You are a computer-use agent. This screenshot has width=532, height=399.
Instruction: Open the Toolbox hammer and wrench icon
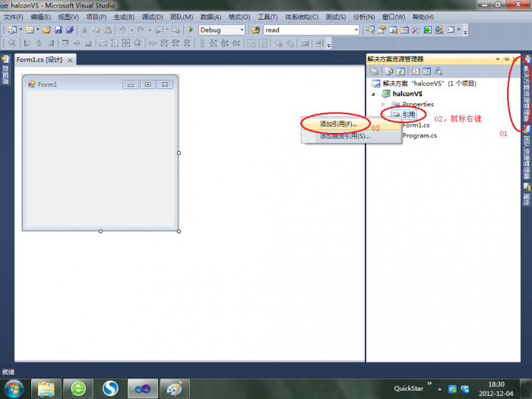pyautogui.click(x=416, y=30)
